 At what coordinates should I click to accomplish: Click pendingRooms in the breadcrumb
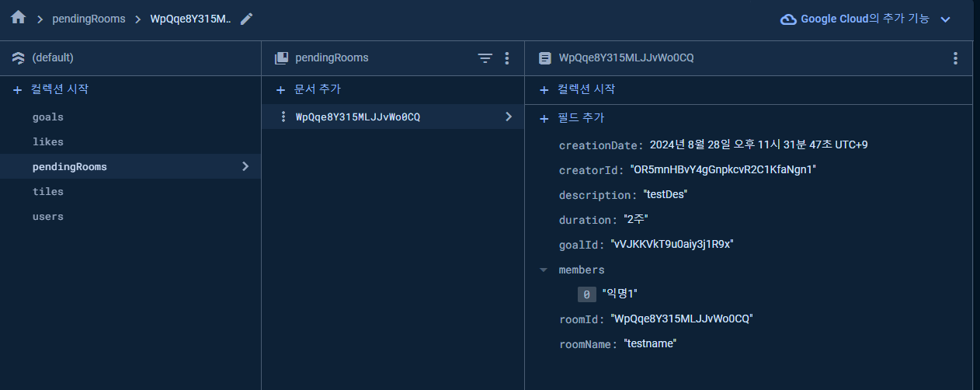89,19
